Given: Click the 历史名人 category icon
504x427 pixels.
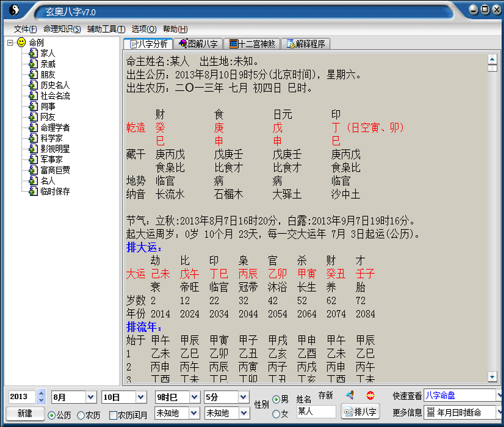Looking at the screenshot, I should [33, 85].
